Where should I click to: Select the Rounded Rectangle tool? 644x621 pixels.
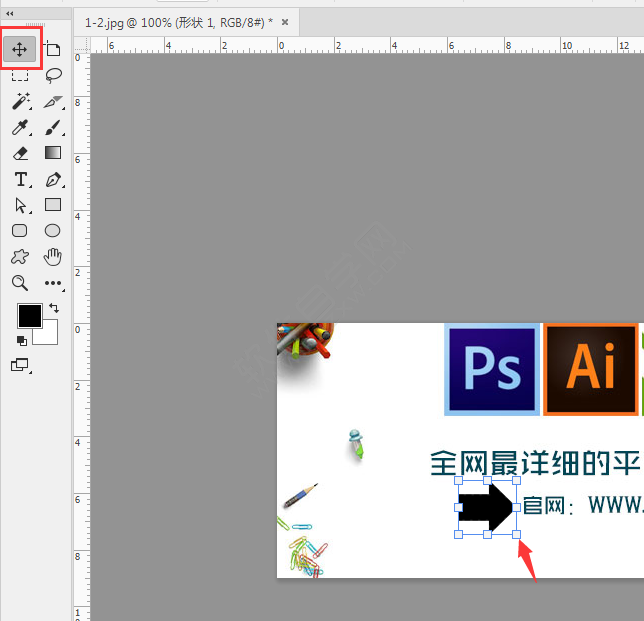click(20, 231)
